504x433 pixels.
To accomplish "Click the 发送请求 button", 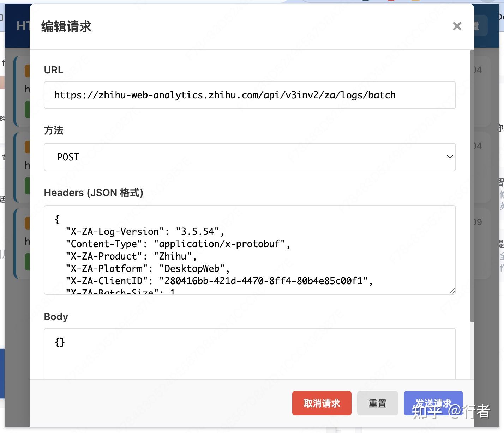I will click(x=433, y=403).
